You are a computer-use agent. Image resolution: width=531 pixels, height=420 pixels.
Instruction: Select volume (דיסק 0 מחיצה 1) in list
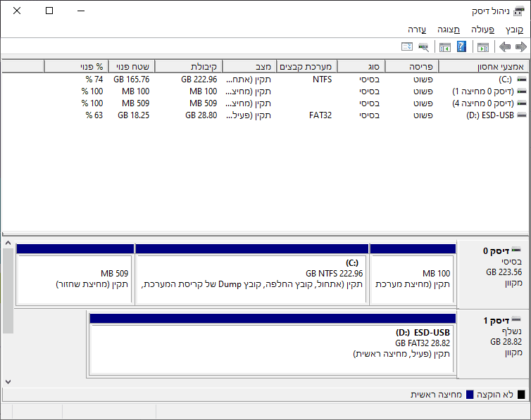click(483, 91)
